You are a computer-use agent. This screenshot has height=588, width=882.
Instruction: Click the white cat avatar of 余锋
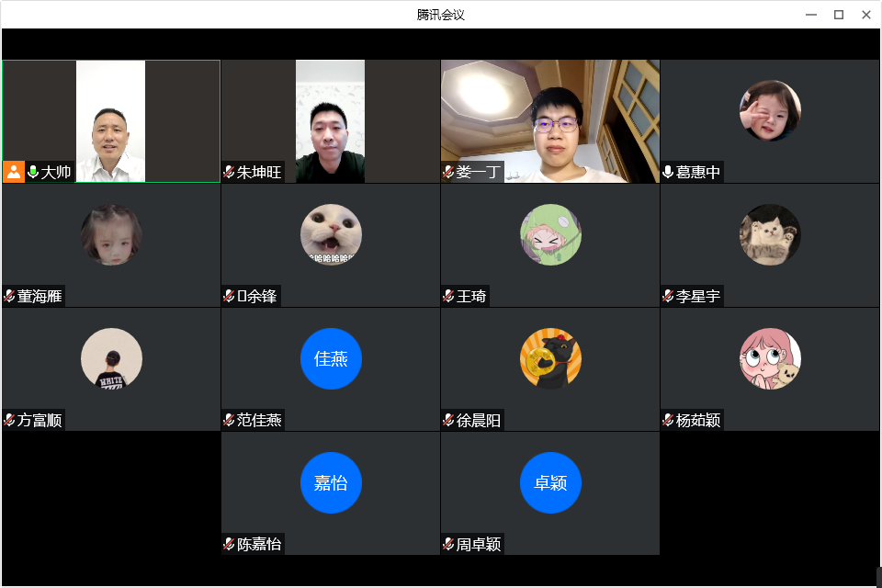(x=331, y=234)
